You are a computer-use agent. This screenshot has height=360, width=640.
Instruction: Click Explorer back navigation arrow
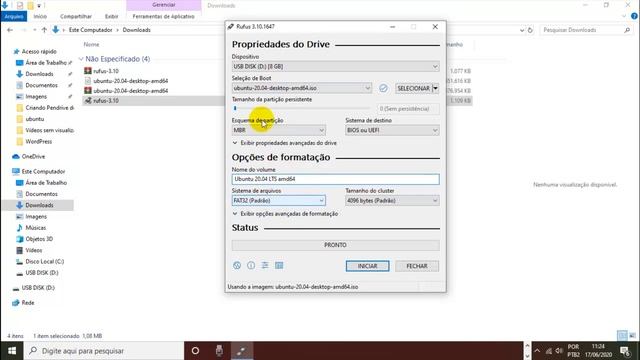[10, 30]
